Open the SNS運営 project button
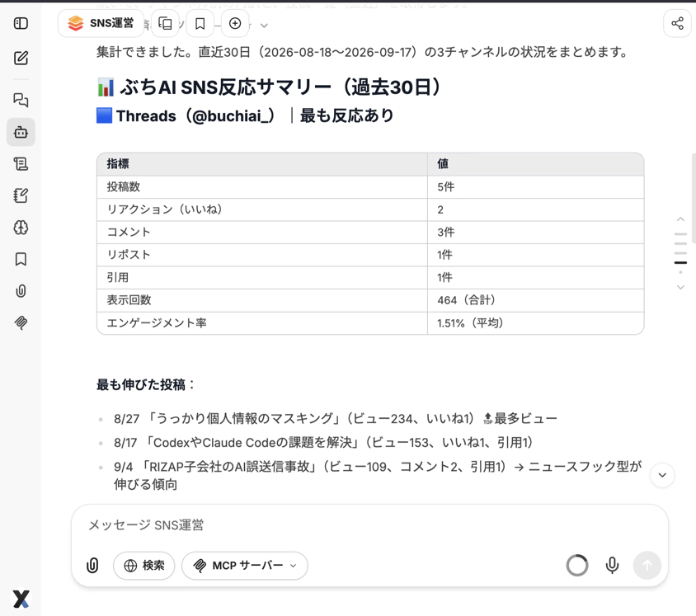696x616 pixels. tap(101, 23)
